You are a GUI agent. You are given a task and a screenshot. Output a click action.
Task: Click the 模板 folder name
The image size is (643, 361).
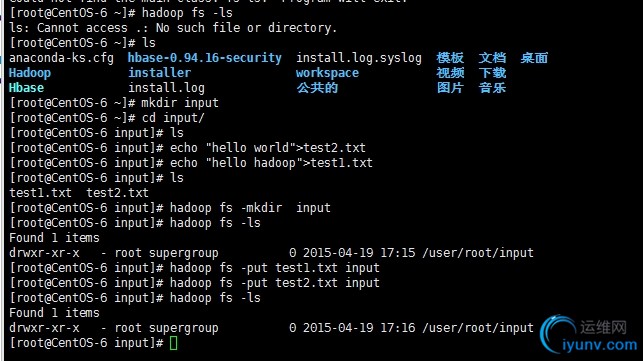(x=450, y=58)
